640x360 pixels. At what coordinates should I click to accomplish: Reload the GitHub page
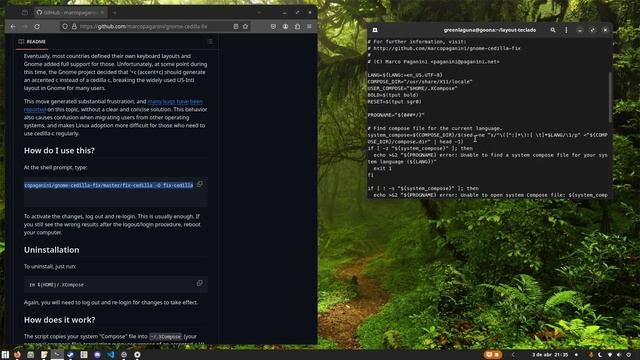(x=37, y=27)
